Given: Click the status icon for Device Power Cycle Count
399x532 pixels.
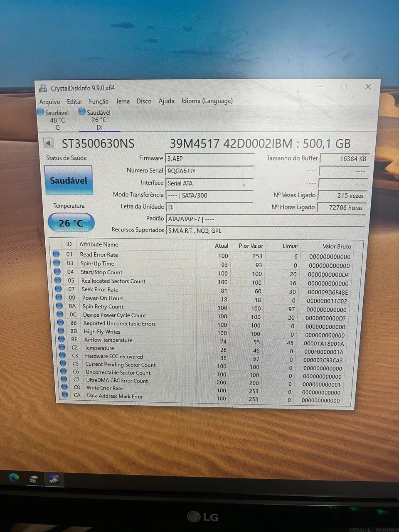Looking at the screenshot, I should click(x=60, y=314).
